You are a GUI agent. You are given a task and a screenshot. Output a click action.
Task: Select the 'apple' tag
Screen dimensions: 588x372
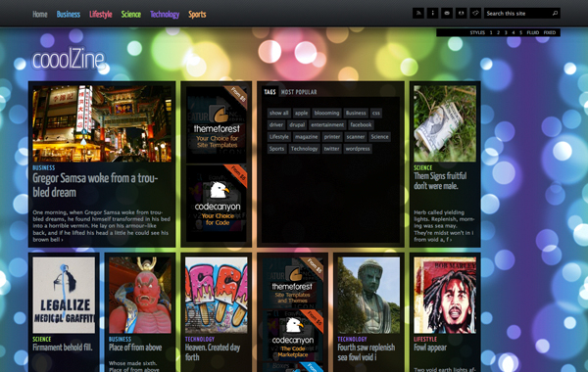point(301,113)
